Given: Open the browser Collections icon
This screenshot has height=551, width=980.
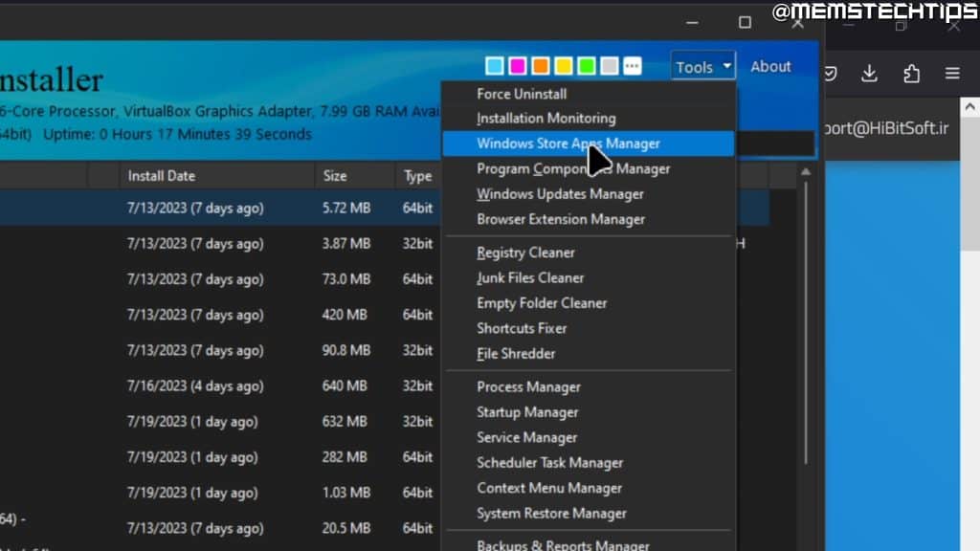Looking at the screenshot, I should pos(910,73).
